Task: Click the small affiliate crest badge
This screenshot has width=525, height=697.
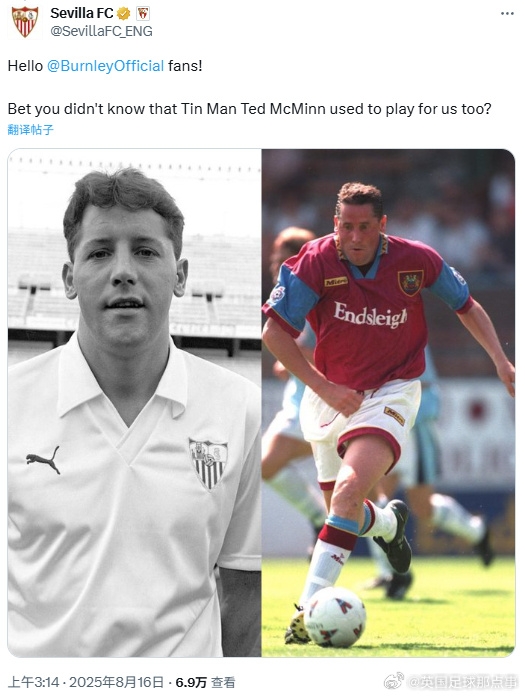Action: point(143,14)
